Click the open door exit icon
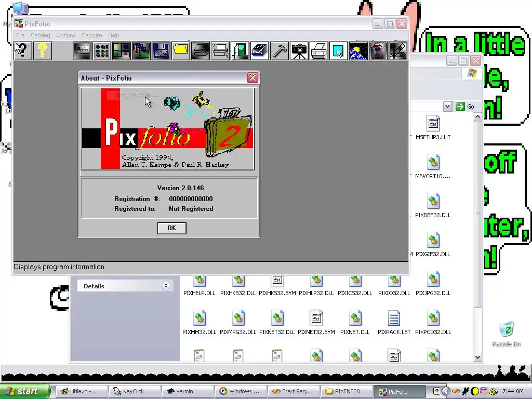Screen dimensions: 532x399 (x=240, y=51)
